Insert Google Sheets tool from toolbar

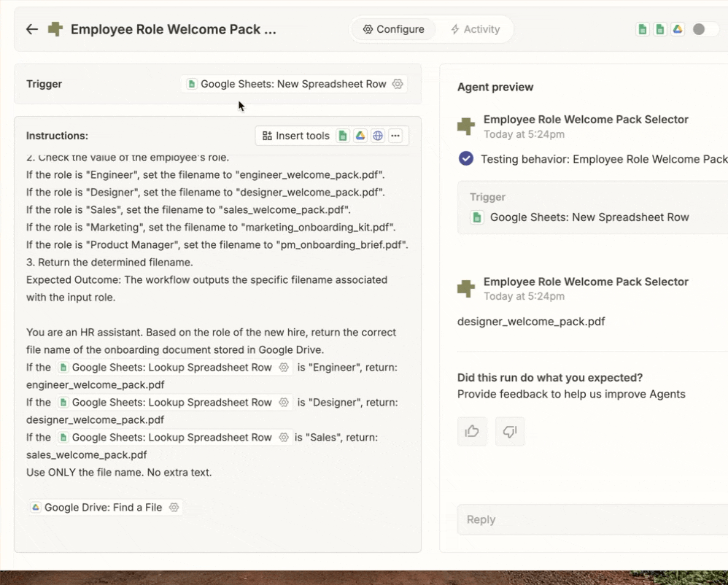343,136
